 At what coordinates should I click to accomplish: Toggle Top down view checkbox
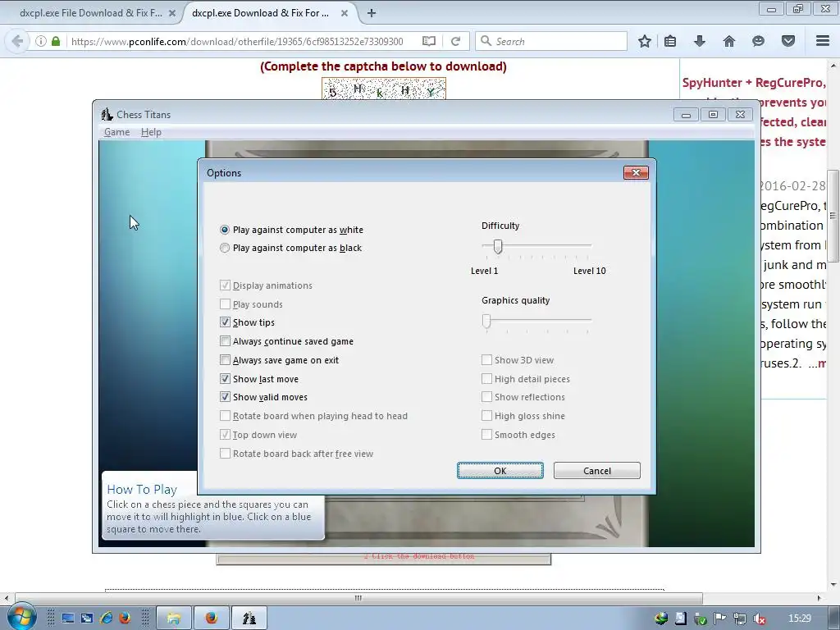pyautogui.click(x=225, y=435)
